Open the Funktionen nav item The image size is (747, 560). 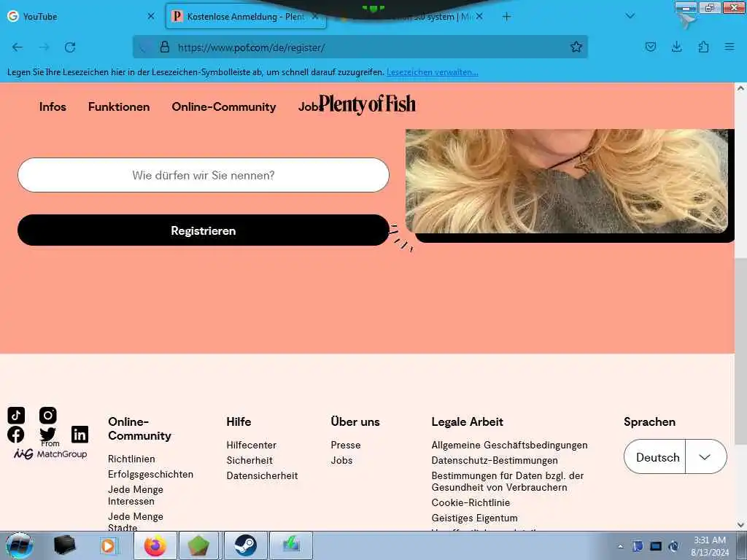pos(119,106)
